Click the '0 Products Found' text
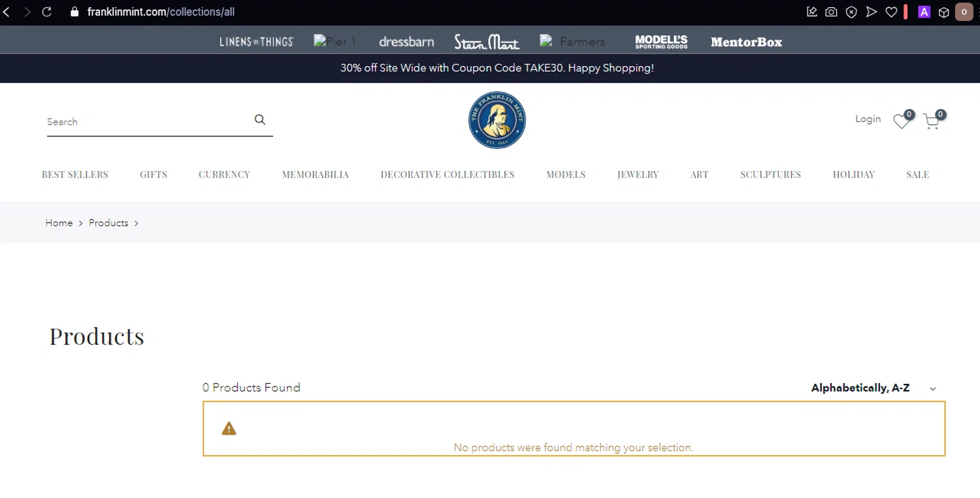The height and width of the screenshot is (498, 980). pyautogui.click(x=252, y=387)
